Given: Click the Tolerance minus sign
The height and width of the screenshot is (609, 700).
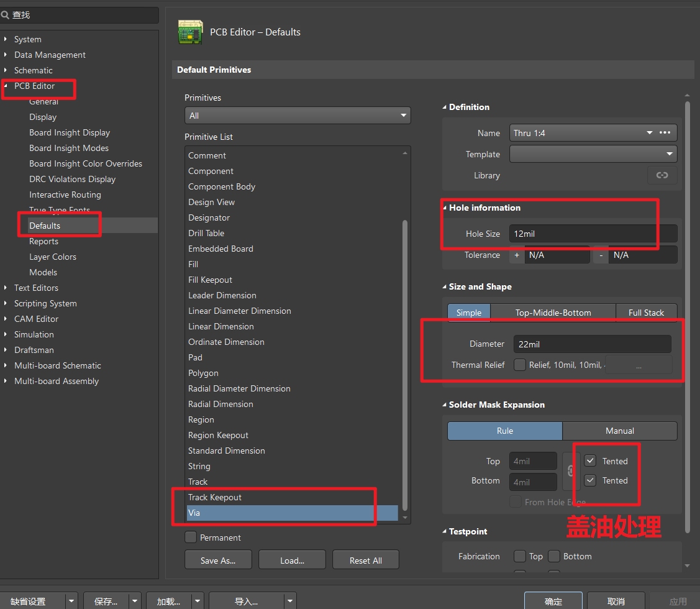Looking at the screenshot, I should point(601,255).
